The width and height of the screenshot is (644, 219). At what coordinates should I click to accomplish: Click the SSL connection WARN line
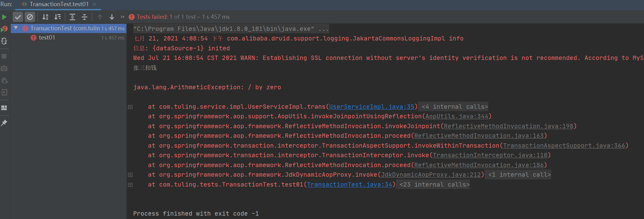[x=388, y=58]
